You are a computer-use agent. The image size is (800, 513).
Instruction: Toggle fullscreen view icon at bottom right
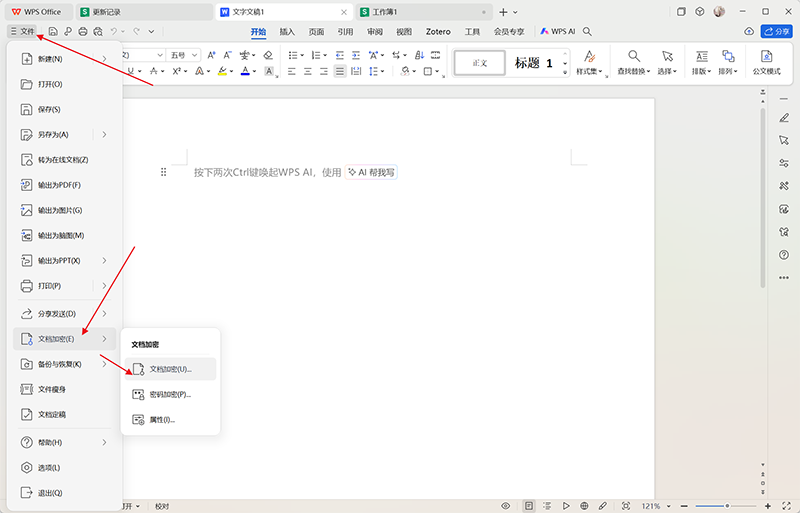coord(787,506)
